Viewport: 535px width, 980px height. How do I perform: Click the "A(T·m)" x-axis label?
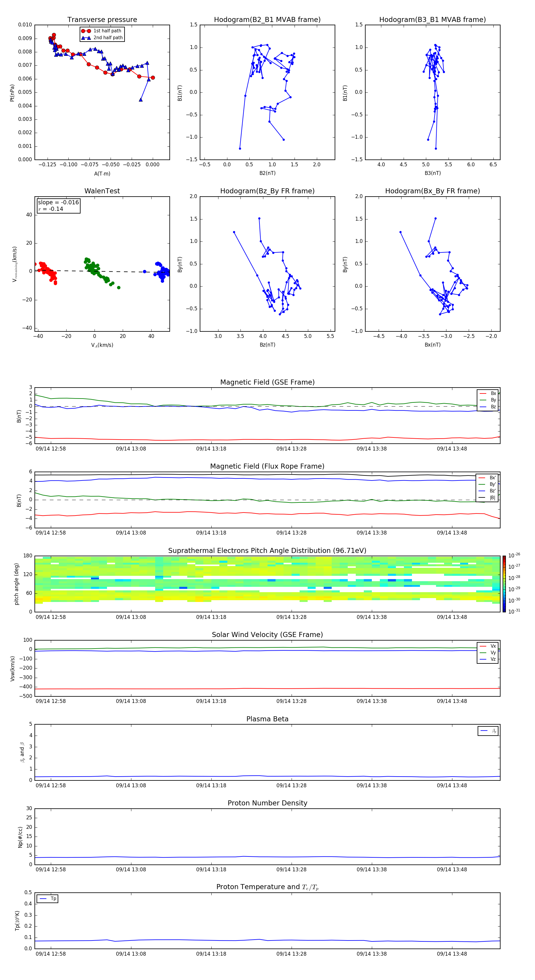102,173
